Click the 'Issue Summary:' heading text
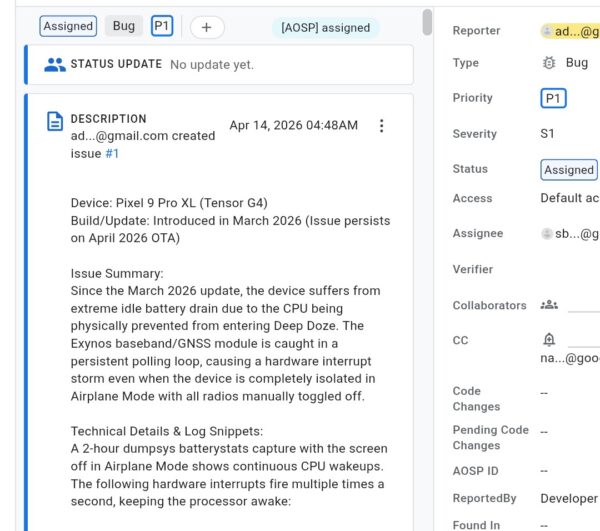Viewport: 600px width, 531px height. 117,274
